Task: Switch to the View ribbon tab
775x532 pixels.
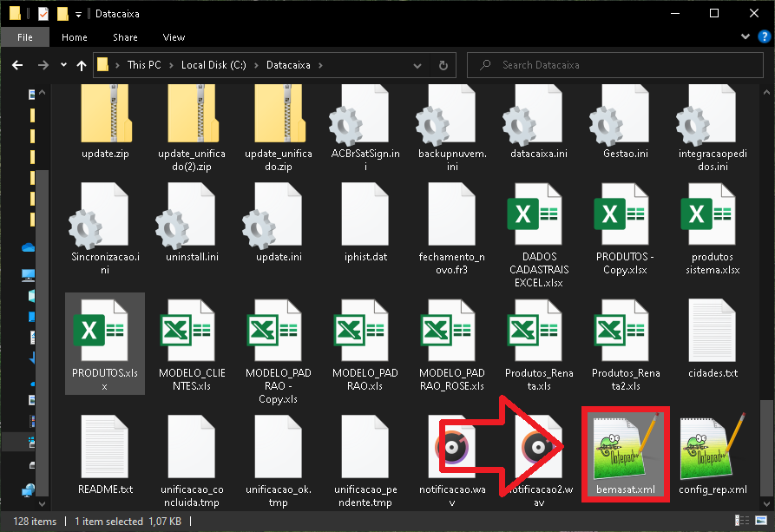Action: [x=174, y=37]
